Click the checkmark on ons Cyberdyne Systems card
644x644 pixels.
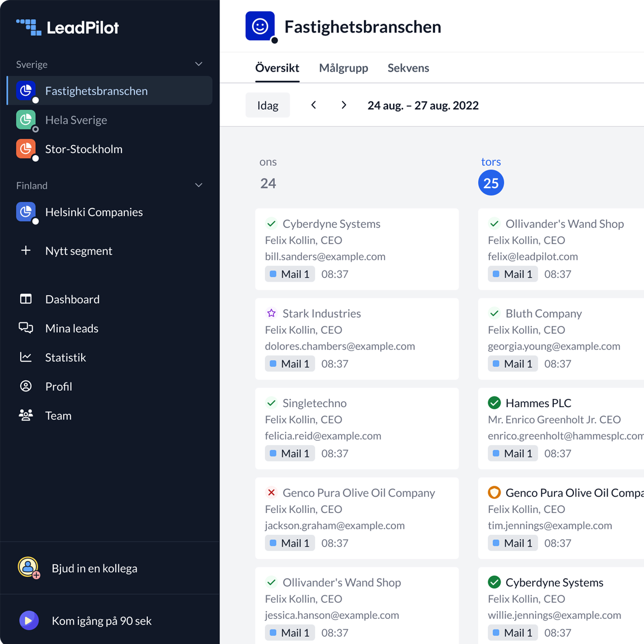(271, 224)
